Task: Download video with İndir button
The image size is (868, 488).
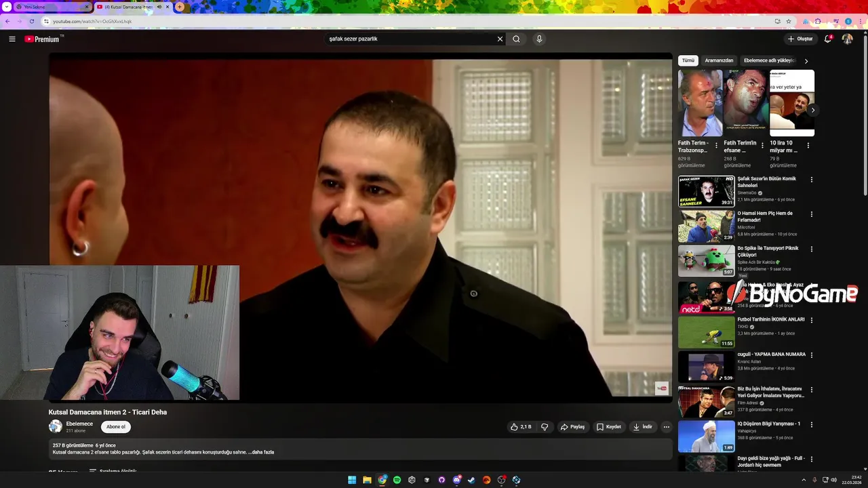Action: click(642, 427)
